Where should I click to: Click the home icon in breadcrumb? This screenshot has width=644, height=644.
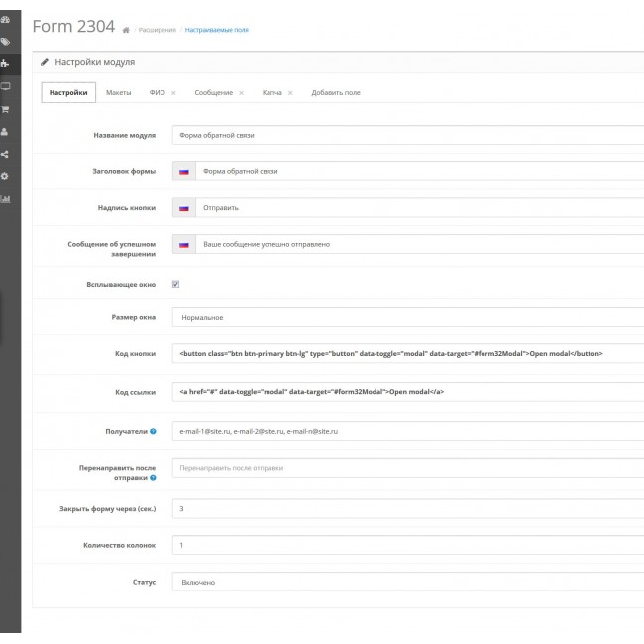click(x=126, y=30)
